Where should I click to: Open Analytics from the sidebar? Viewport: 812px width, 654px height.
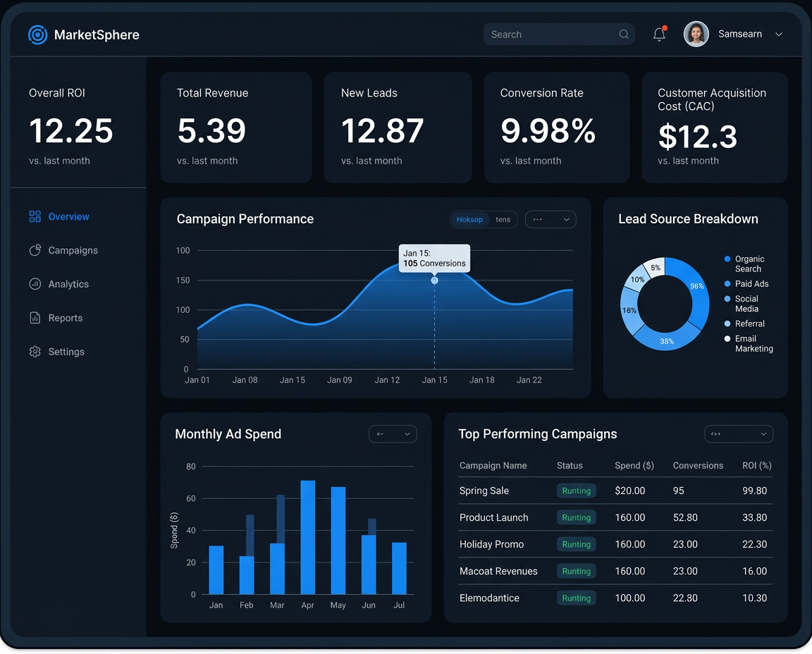35,284
